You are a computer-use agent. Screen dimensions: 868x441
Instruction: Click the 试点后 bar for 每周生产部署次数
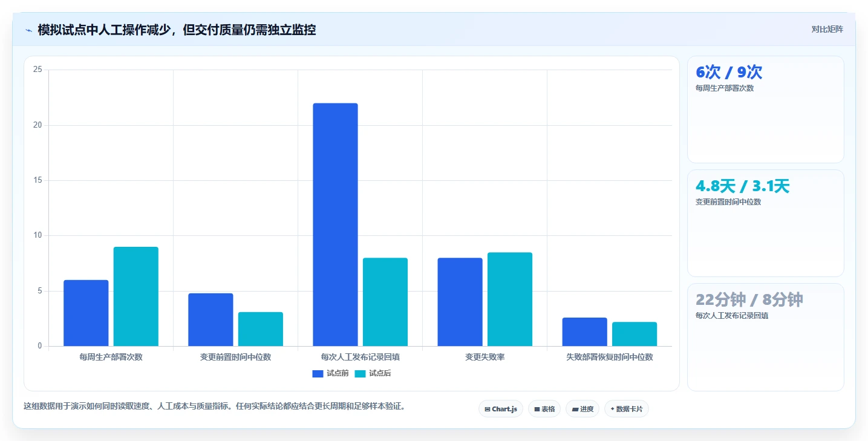point(136,296)
